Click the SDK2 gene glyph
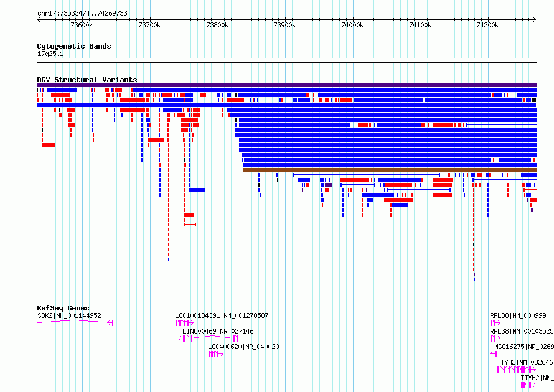 75,322
